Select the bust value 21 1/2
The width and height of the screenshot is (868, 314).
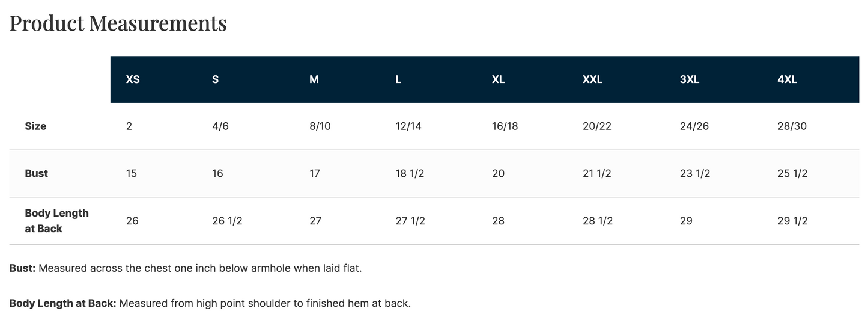click(x=597, y=173)
